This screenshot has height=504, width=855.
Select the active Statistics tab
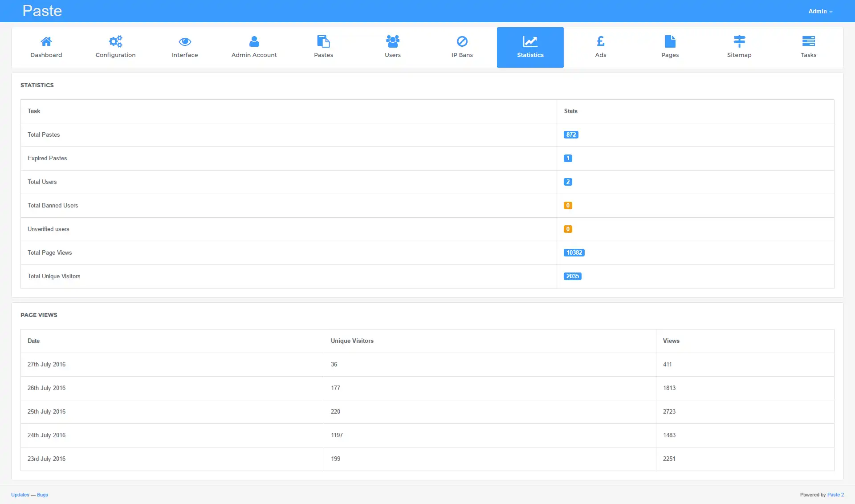(x=530, y=47)
